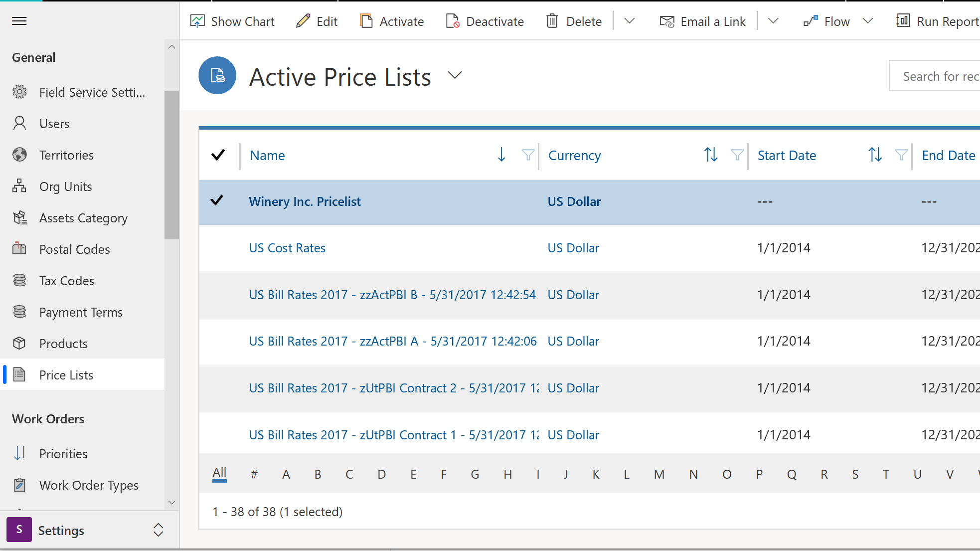This screenshot has height=551, width=980.
Task: Sort by Currency column arrows
Action: [x=711, y=155]
